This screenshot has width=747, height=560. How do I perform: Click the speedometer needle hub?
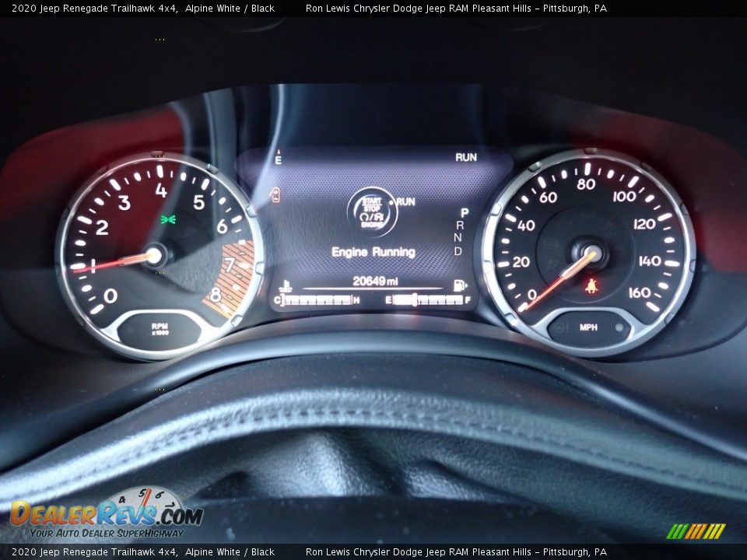[591, 253]
